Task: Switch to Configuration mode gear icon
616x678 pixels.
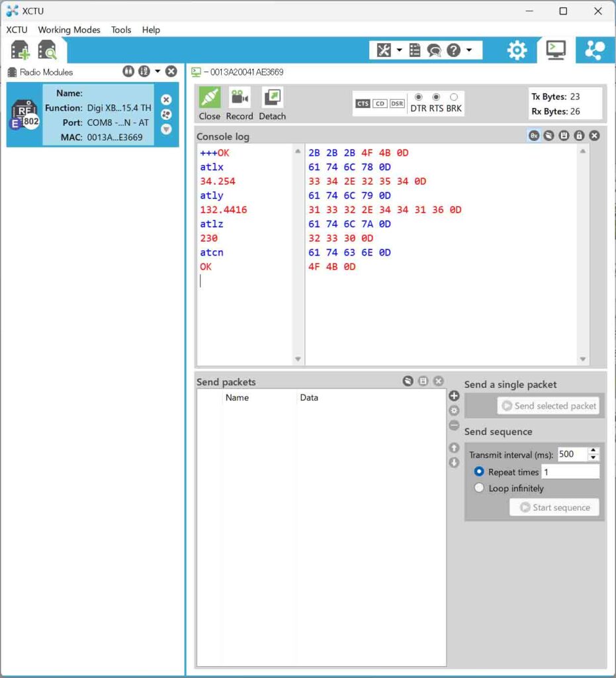Action: [x=517, y=50]
